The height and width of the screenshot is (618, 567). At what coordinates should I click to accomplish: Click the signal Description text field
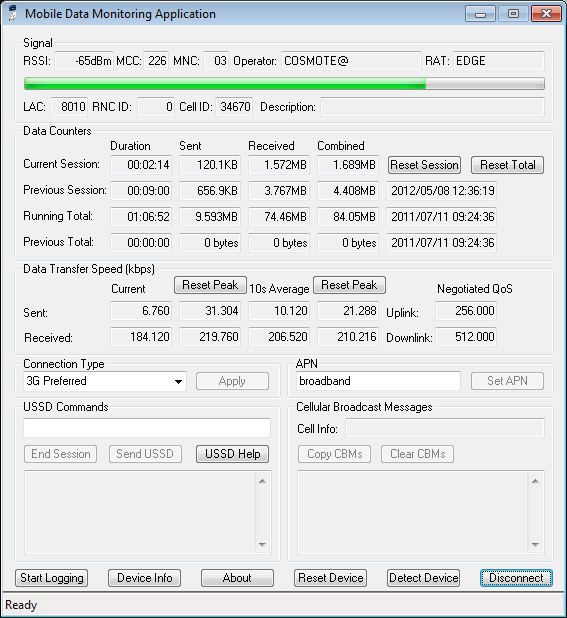click(433, 107)
